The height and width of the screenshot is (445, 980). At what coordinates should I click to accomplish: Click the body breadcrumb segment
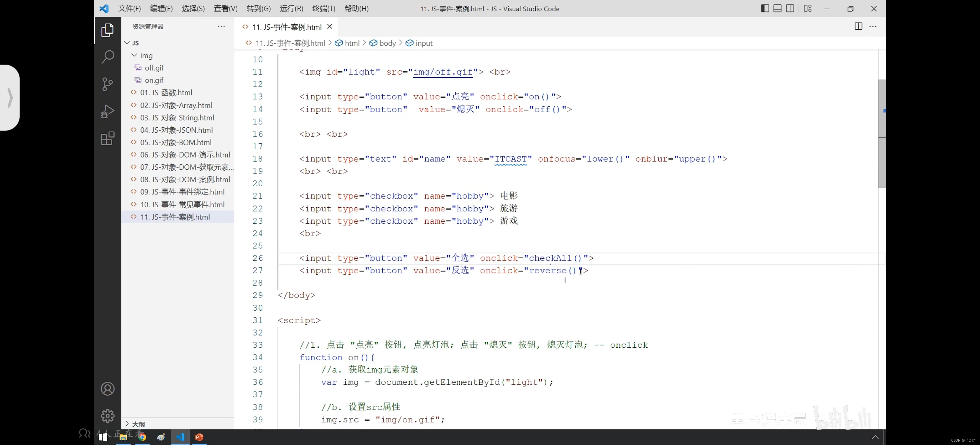(383, 43)
